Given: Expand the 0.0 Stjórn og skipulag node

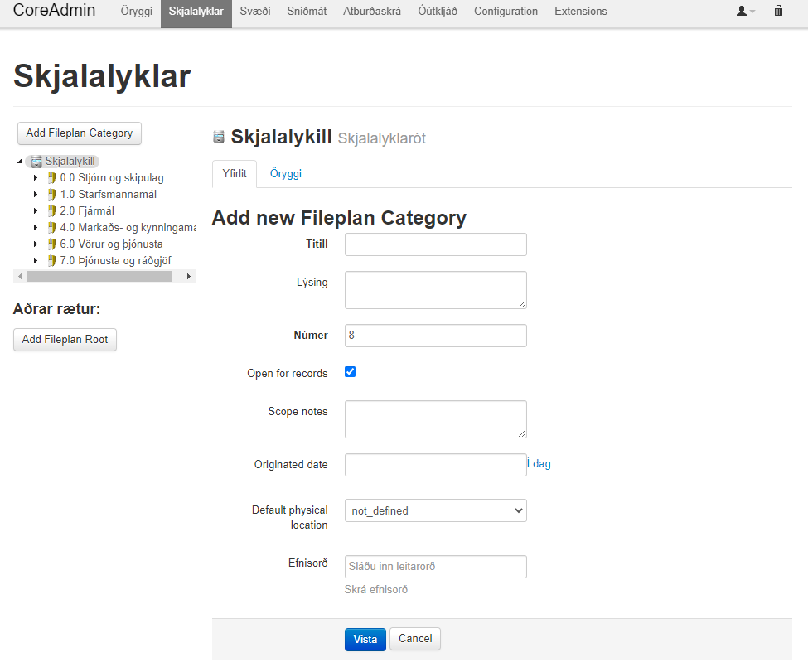Looking at the screenshot, I should click(36, 178).
